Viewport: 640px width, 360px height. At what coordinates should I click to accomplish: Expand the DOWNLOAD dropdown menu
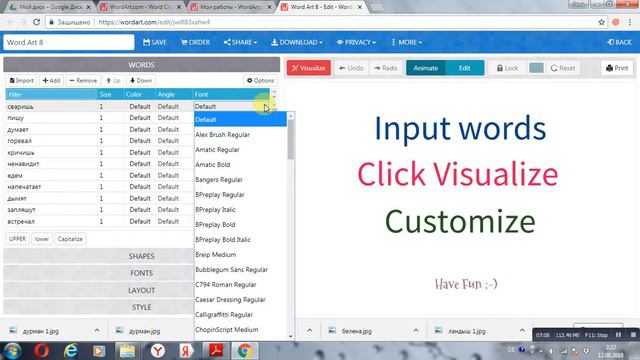pyautogui.click(x=297, y=42)
